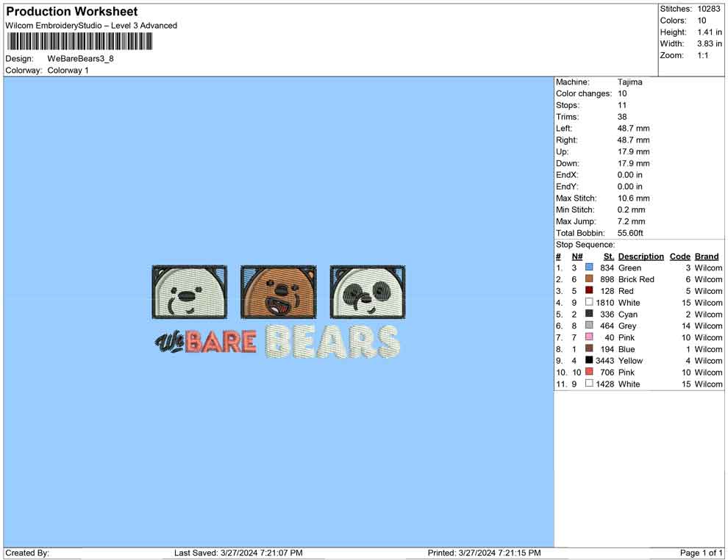Click the white swatch for stop 4 with 1810 stitches
The image size is (728, 560).
tap(589, 302)
